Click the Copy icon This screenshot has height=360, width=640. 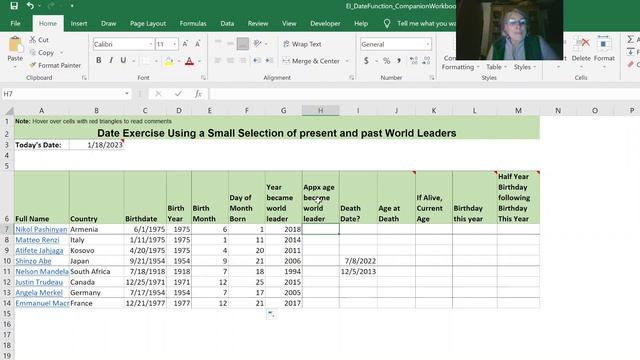point(33,52)
